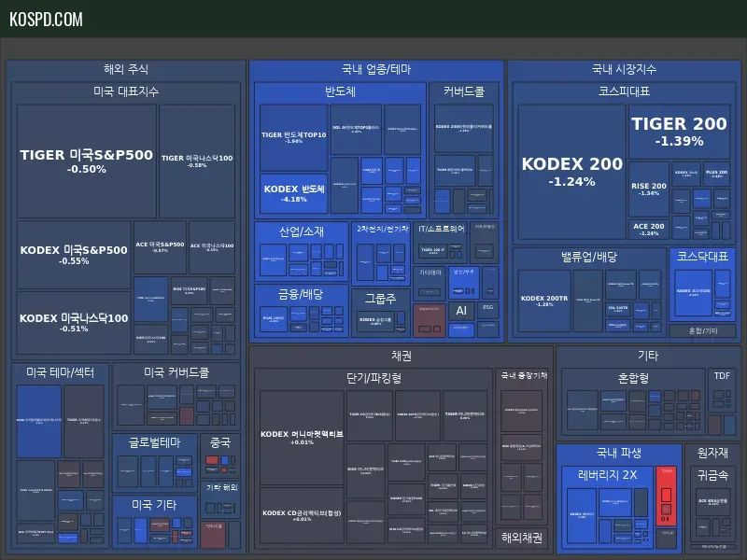This screenshot has height=560, width=747.
Task: Open the KODEX 200 -1.24% tile
Action: [x=571, y=172]
